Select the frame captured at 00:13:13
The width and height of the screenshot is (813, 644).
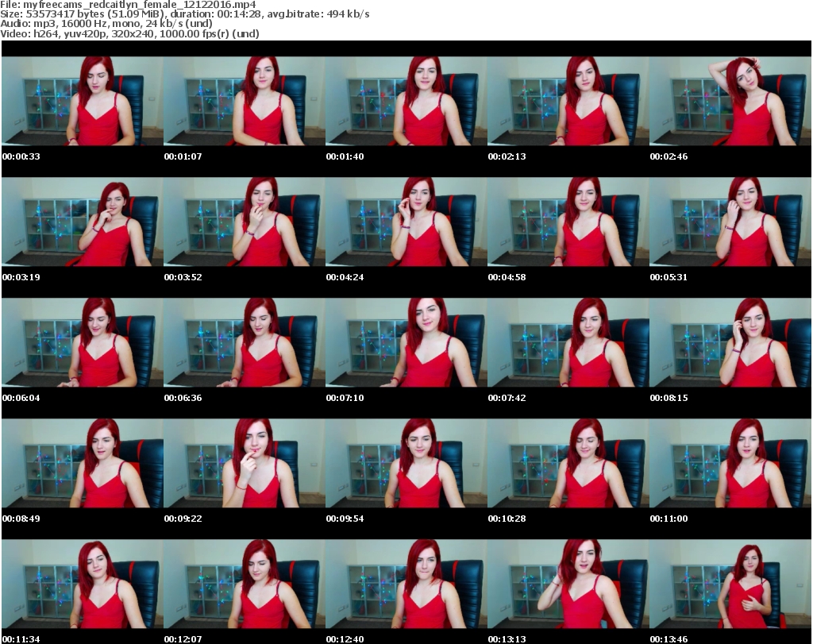coord(568,584)
